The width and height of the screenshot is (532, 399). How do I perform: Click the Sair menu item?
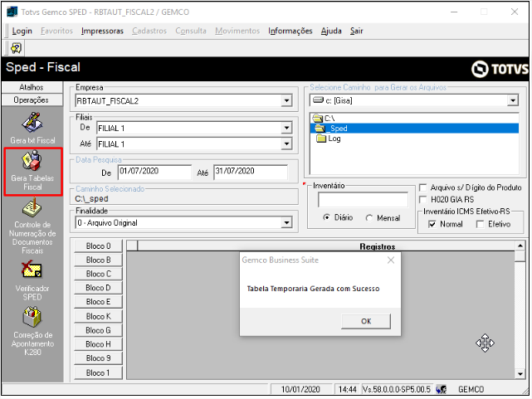point(357,31)
